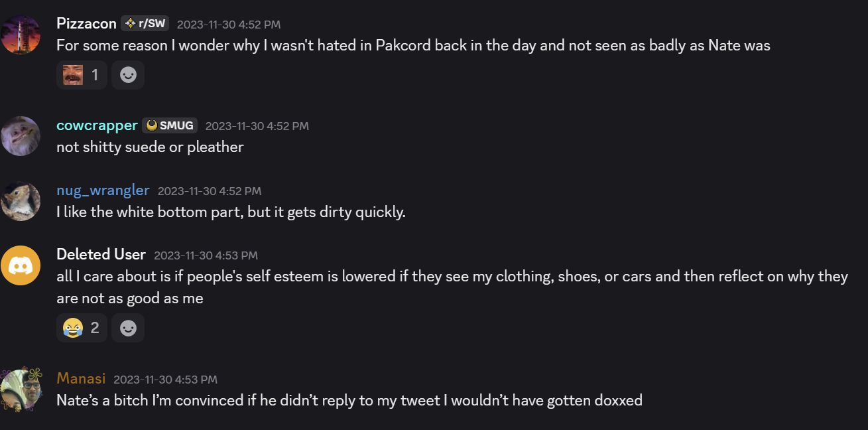Image resolution: width=868 pixels, height=430 pixels.
Task: Click the SMUG server tag badge
Action: pos(170,125)
